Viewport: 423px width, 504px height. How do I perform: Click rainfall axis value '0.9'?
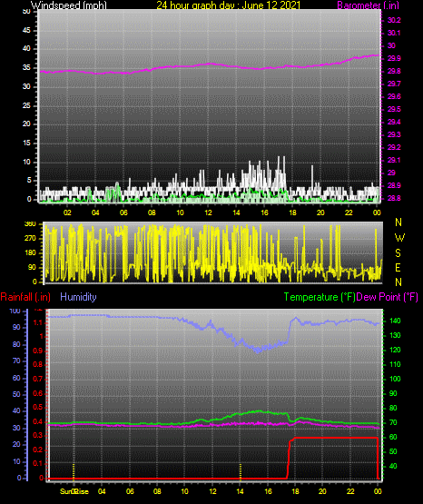coord(38,351)
